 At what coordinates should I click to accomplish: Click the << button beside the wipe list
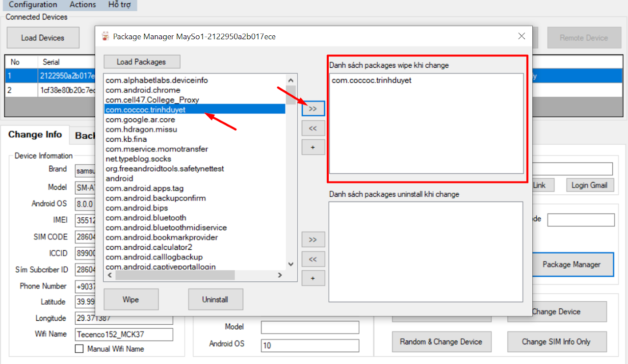[x=313, y=128]
